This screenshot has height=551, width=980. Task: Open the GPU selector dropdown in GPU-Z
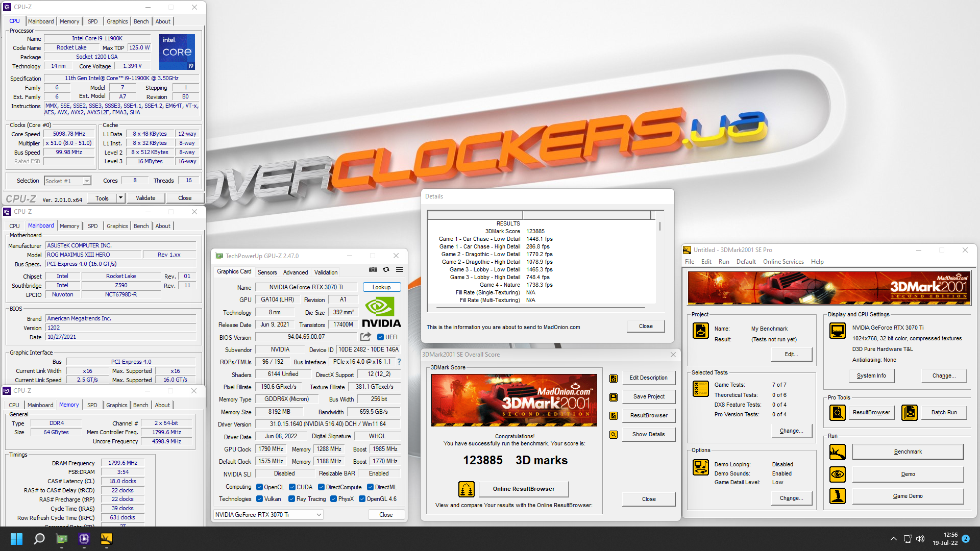[268, 515]
